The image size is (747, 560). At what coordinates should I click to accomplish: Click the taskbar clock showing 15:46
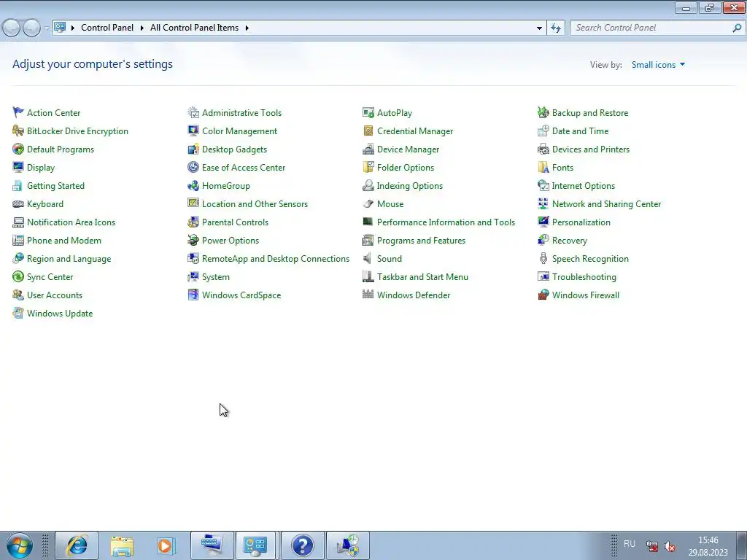pos(708,546)
